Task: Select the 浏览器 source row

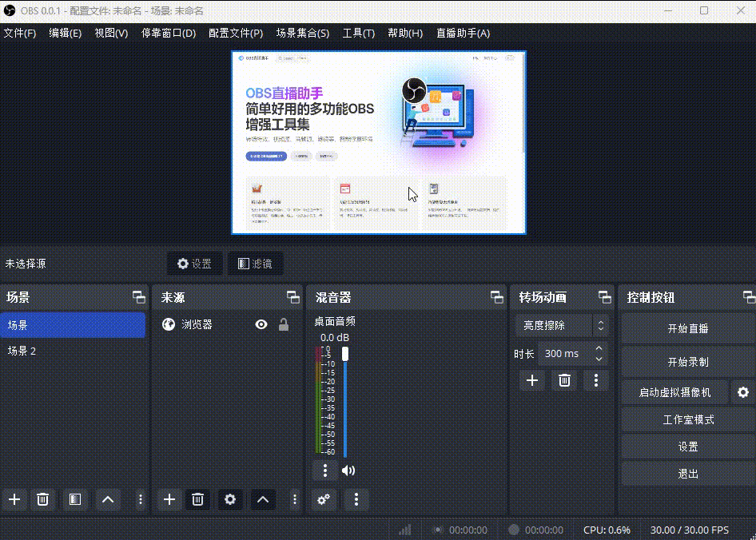Action: point(227,324)
